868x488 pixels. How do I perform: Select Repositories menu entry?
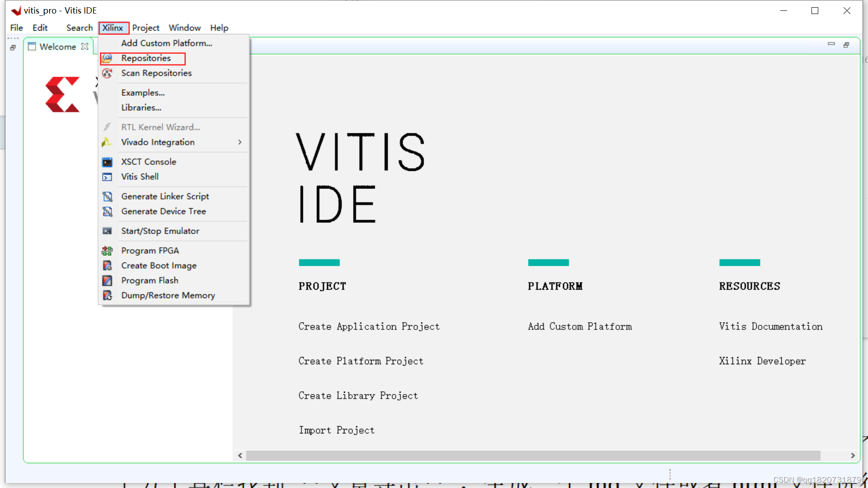(146, 58)
